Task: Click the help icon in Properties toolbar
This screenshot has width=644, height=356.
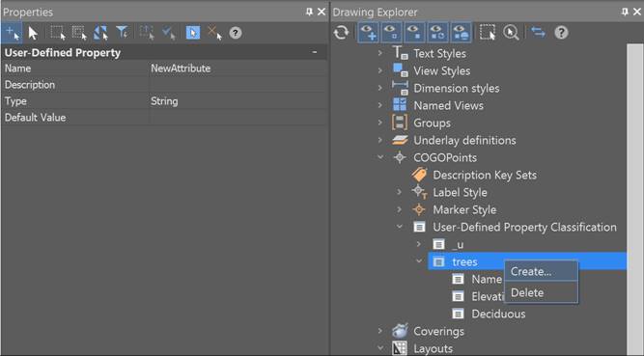Action: pos(236,33)
